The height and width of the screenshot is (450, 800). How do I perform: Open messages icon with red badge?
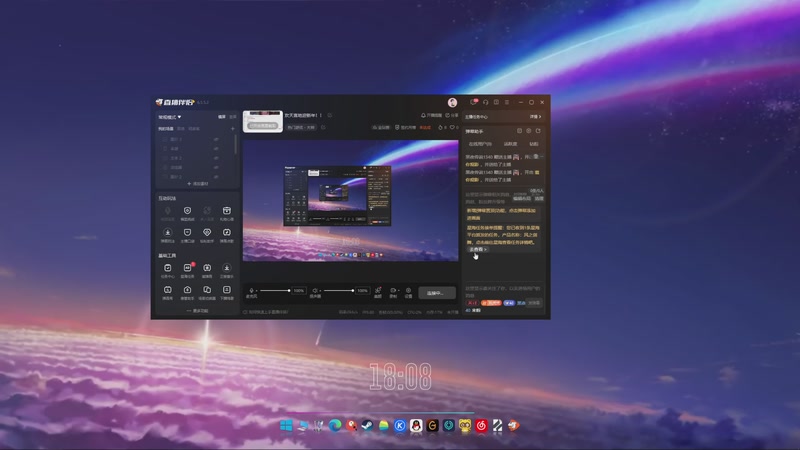point(473,102)
